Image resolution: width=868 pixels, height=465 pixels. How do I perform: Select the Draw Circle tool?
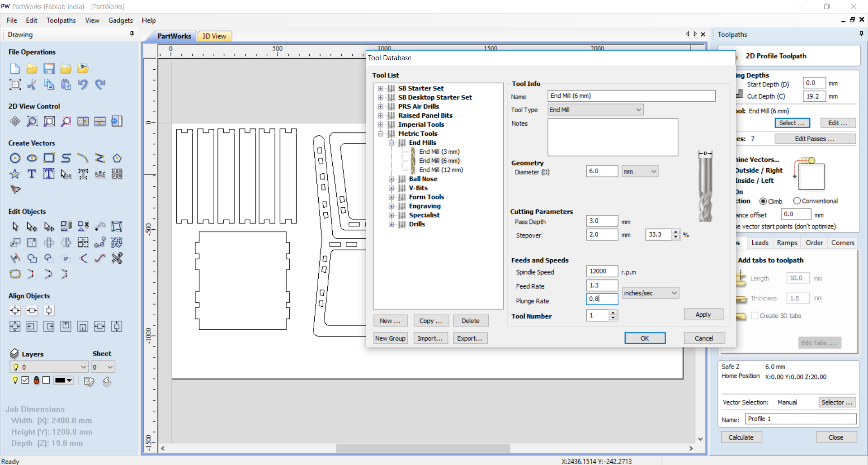pyautogui.click(x=15, y=158)
